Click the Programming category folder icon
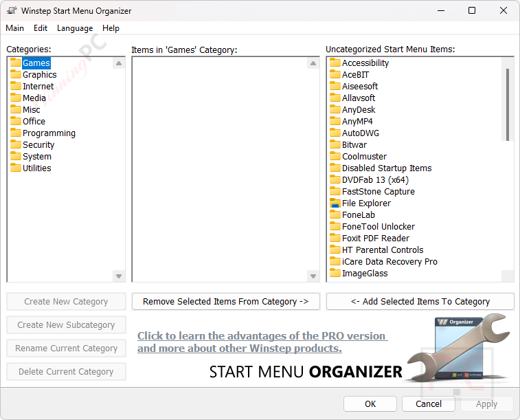 pyautogui.click(x=16, y=133)
